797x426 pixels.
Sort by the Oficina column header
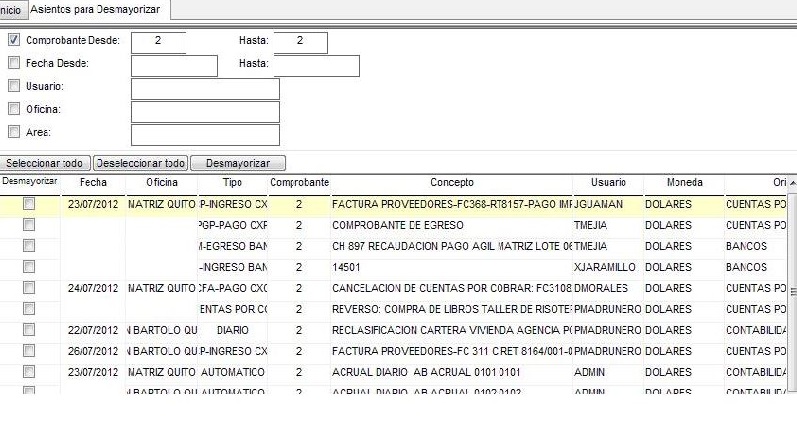point(162,182)
